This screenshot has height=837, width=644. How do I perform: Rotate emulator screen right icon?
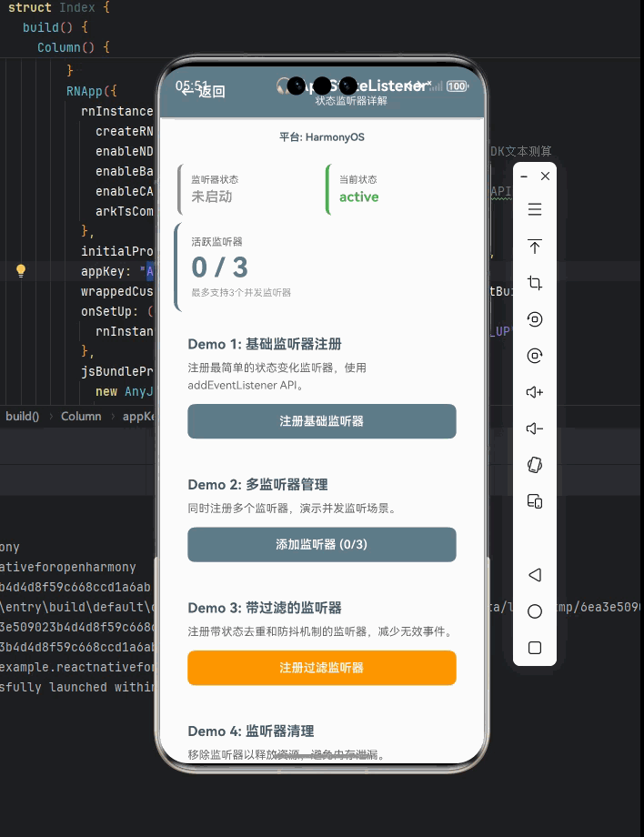coord(535,356)
